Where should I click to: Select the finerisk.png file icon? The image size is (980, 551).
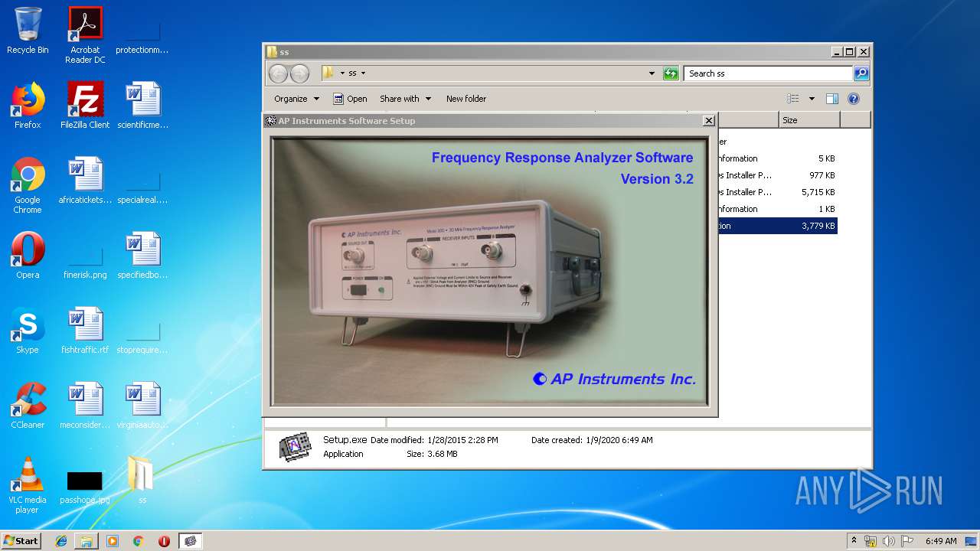85,263
